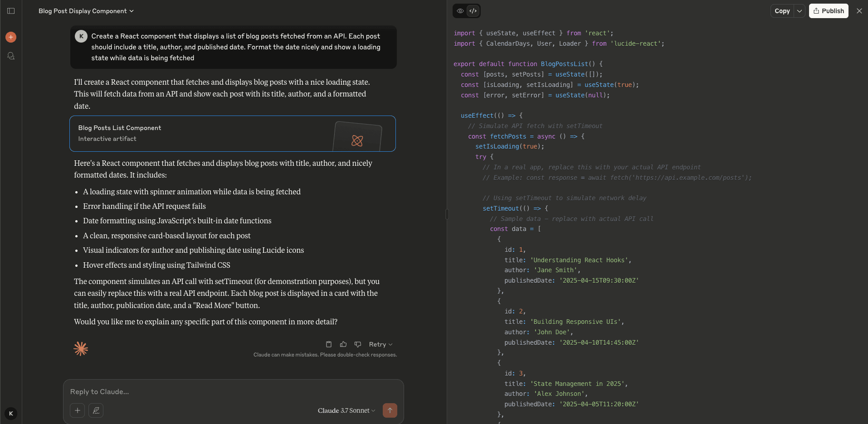The height and width of the screenshot is (424, 868).
Task: Attach a file with the plus icon
Action: [77, 410]
